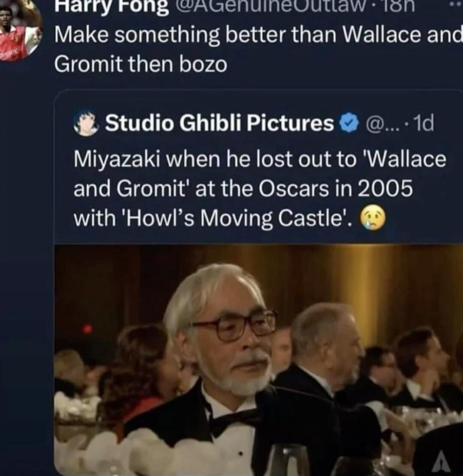Select the Studio Ghibli Pictures avatar

click(86, 122)
